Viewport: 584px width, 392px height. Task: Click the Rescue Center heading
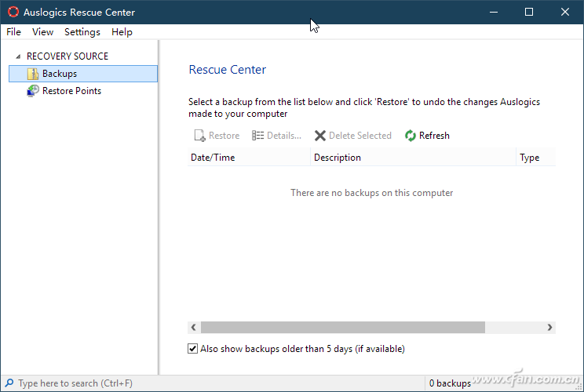point(227,70)
